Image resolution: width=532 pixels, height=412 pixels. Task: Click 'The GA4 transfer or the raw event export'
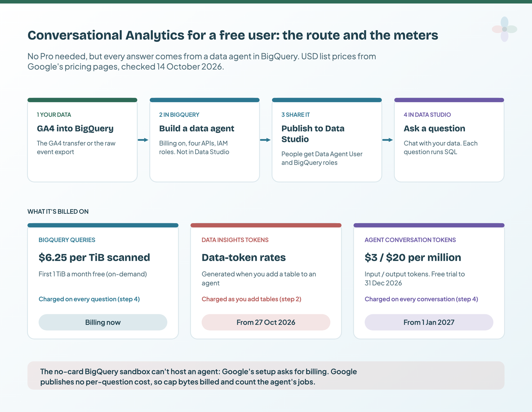click(x=76, y=148)
